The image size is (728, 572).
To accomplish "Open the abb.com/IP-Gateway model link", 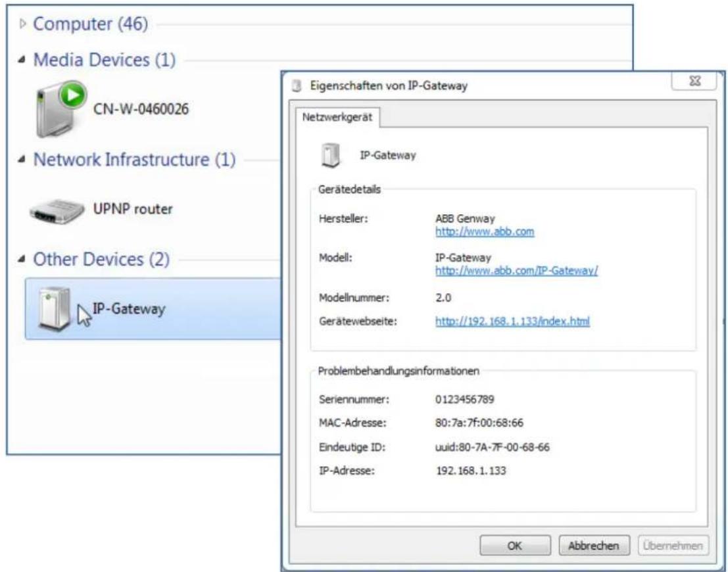I will 517,270.
